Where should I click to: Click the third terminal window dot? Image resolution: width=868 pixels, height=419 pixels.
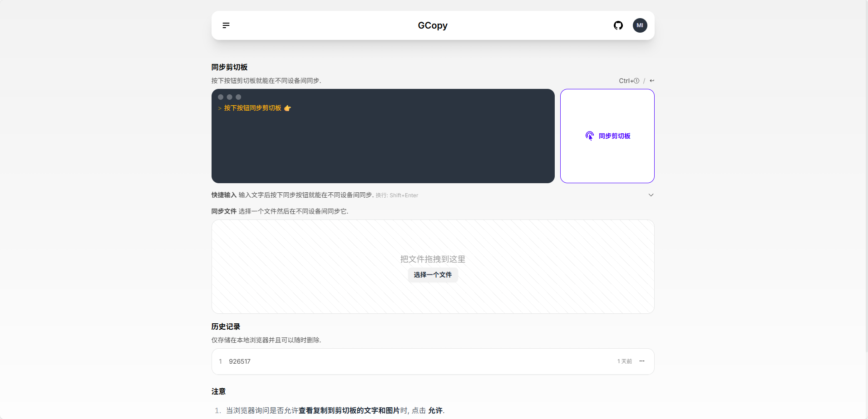tap(238, 97)
